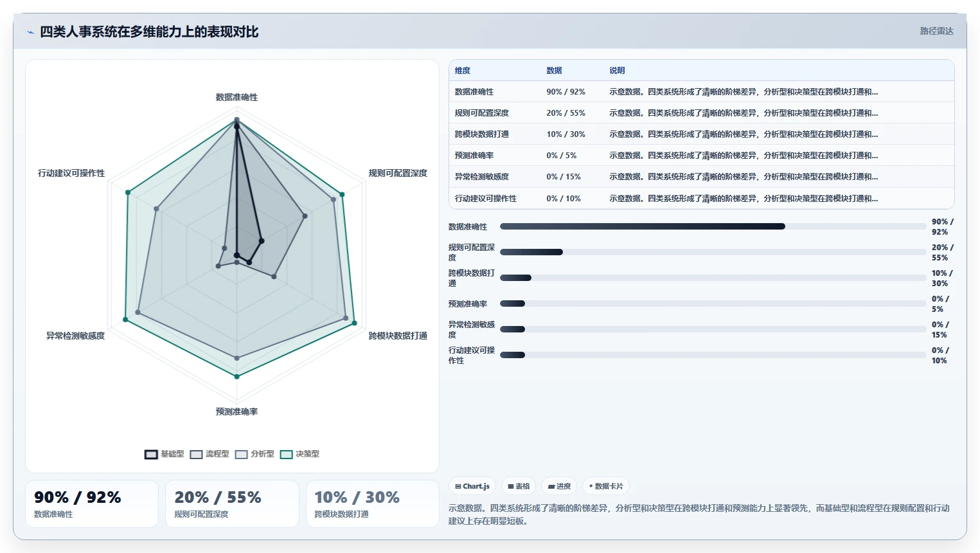Click the 20% / 55% value beside the progress bar
Viewport: 980px width, 553px height.
943,252
